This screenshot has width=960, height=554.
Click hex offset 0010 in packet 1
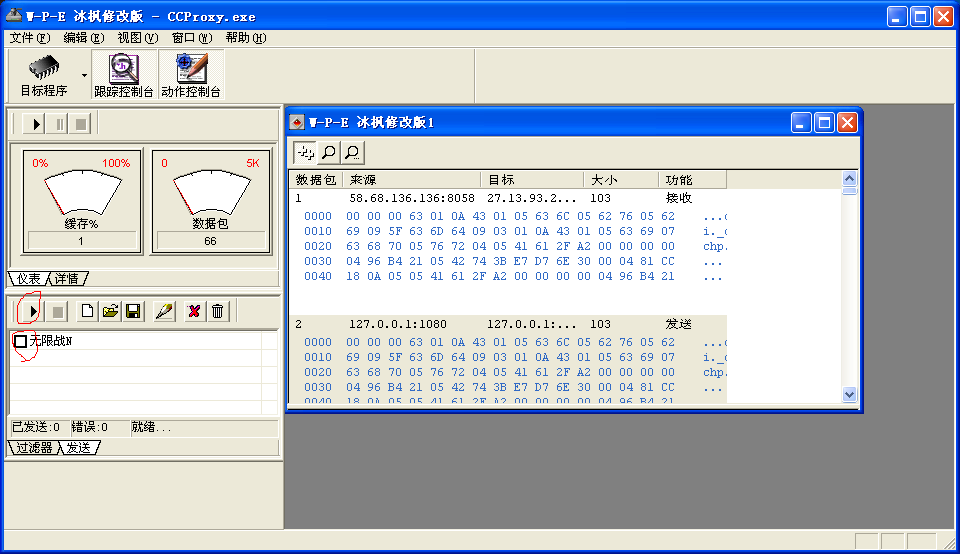[x=318, y=231]
